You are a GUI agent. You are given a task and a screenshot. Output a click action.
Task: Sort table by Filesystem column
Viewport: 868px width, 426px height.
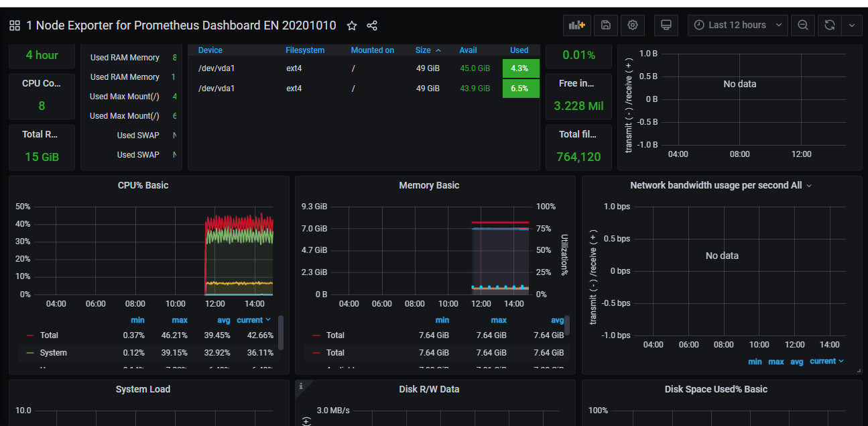pos(305,50)
